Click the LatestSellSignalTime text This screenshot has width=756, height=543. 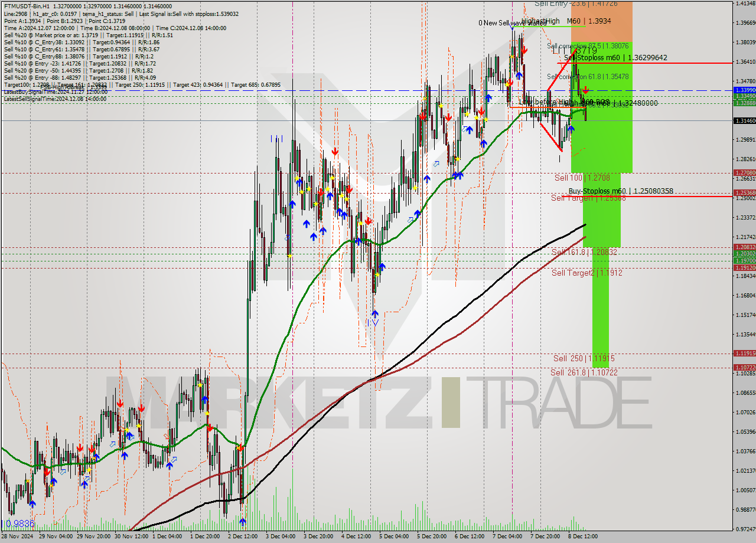(x=55, y=99)
